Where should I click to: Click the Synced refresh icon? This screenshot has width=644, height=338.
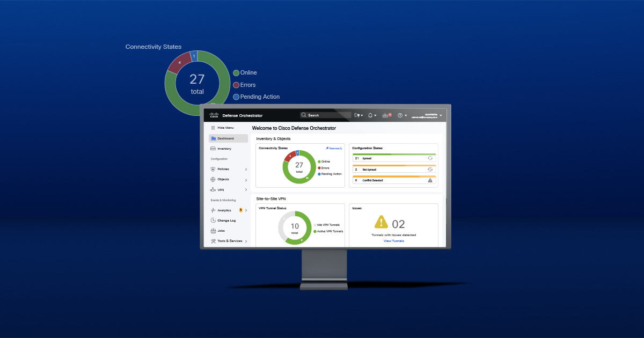[430, 158]
